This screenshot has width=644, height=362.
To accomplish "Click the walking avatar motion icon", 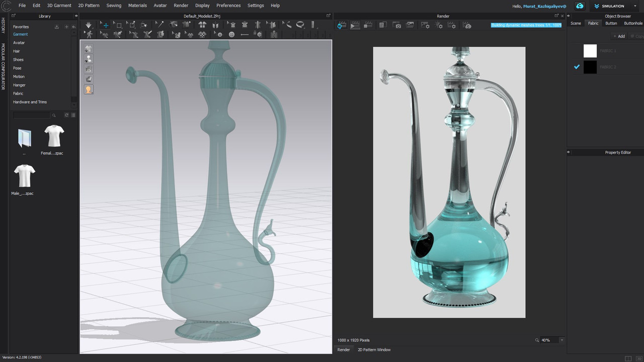I will pos(89,34).
